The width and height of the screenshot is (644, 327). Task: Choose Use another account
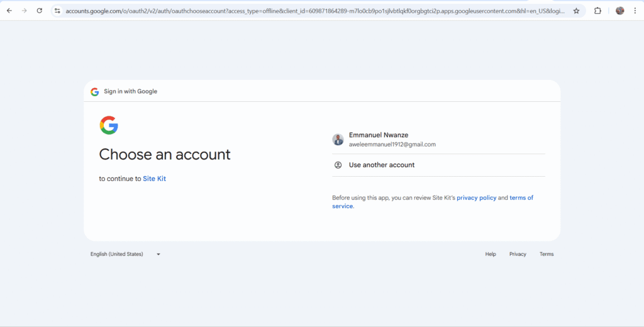click(438, 165)
